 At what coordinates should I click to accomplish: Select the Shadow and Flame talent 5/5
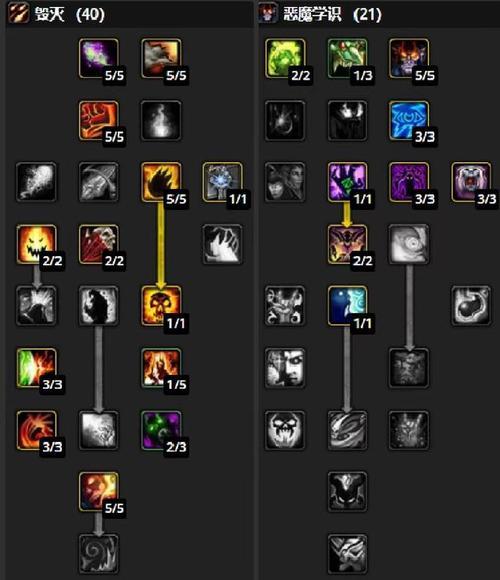coord(99,492)
